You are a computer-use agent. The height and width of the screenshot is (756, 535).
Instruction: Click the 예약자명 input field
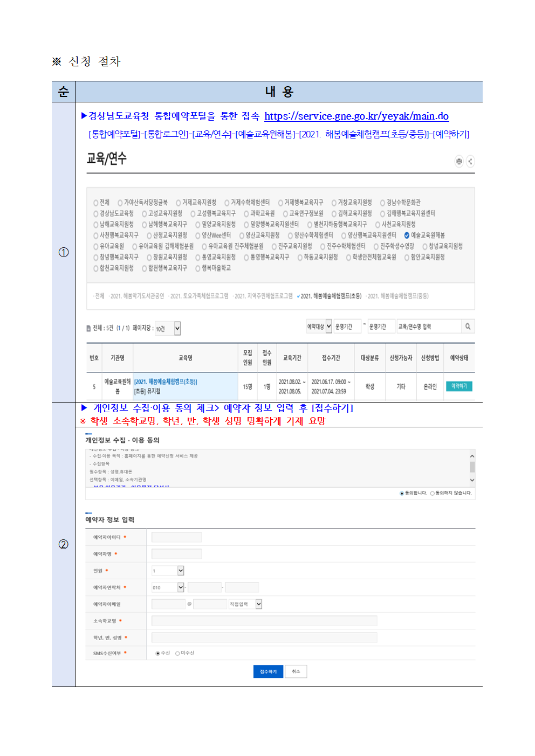tap(176, 554)
